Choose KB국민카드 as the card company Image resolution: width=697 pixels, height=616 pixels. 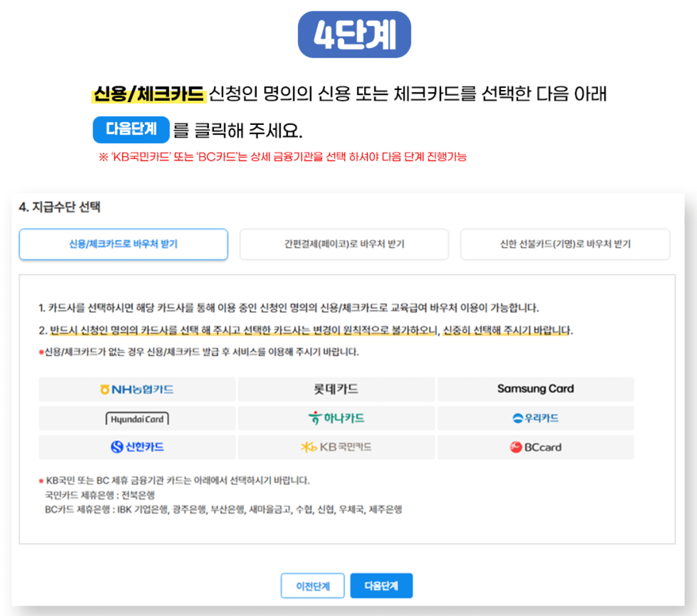click(x=336, y=447)
